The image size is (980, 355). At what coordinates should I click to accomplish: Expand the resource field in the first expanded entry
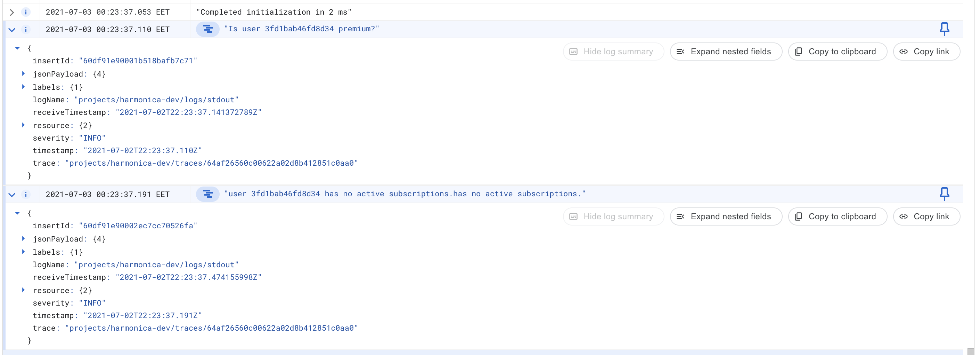tap(24, 125)
